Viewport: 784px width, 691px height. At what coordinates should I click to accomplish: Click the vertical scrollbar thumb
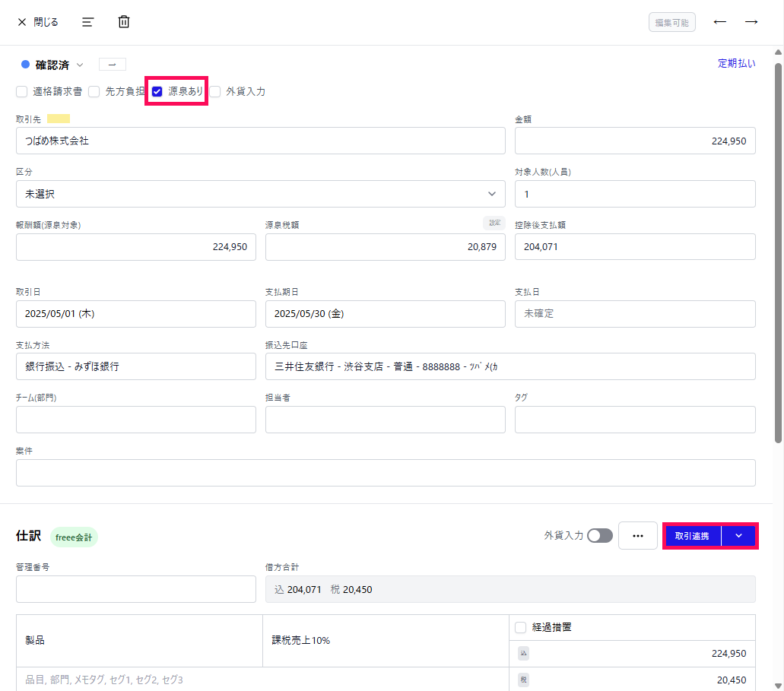[778, 252]
